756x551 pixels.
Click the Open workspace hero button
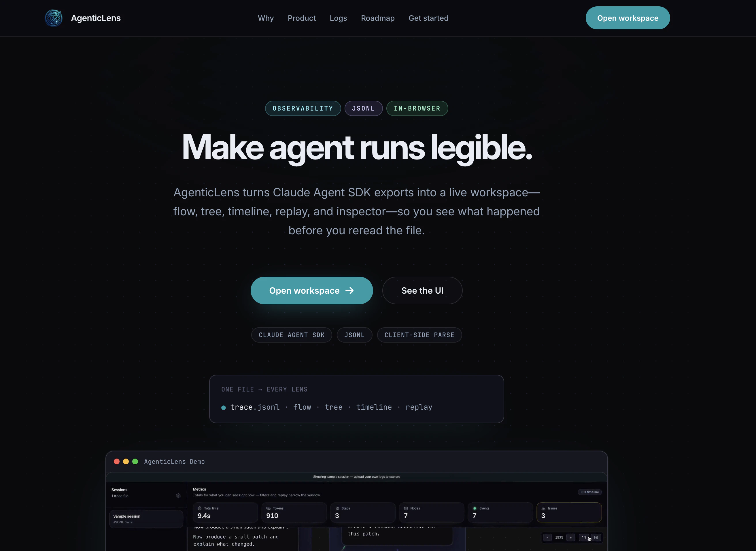coord(312,290)
